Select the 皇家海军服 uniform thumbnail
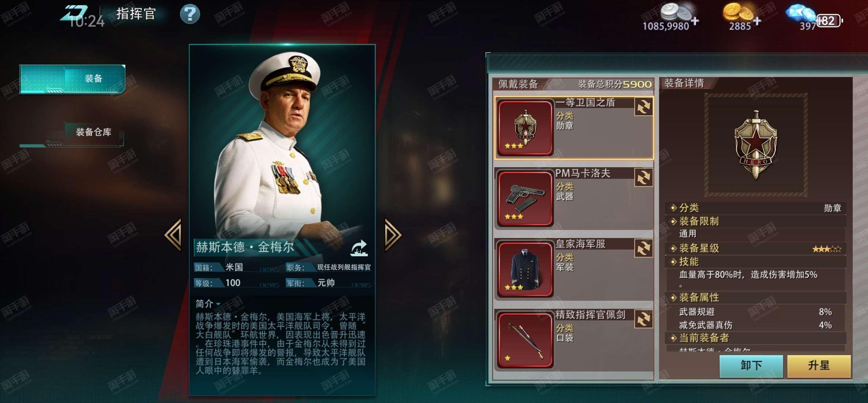This screenshot has width=868, height=403. click(525, 269)
